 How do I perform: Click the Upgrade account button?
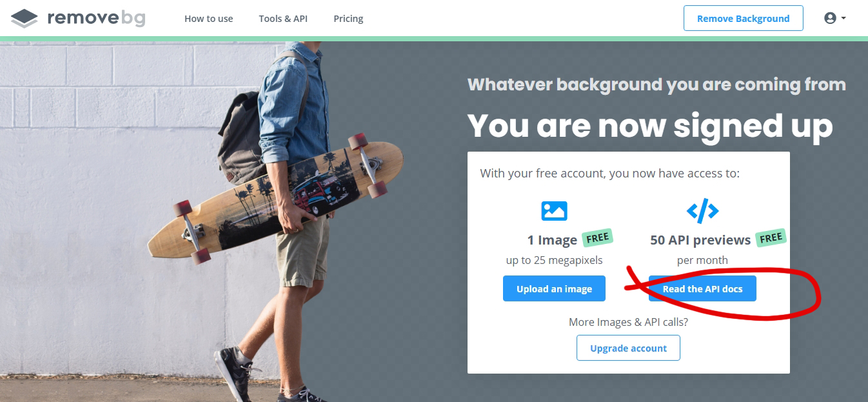[x=628, y=348]
